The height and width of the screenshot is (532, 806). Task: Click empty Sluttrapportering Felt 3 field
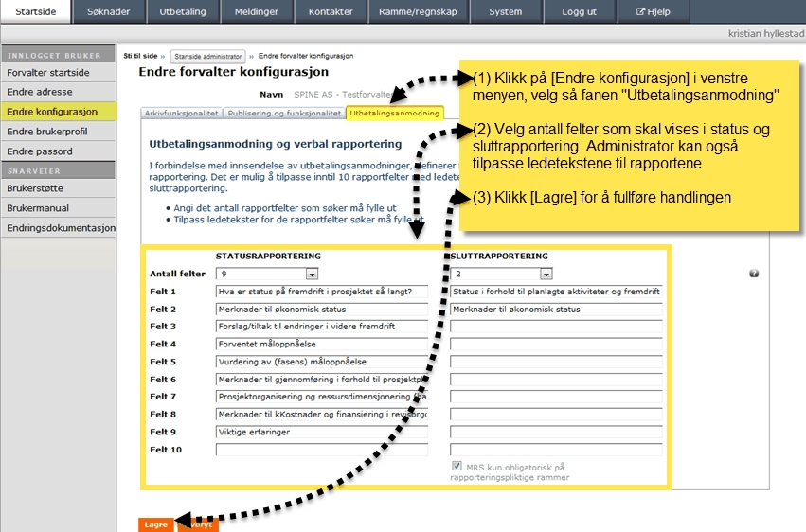coord(556,327)
